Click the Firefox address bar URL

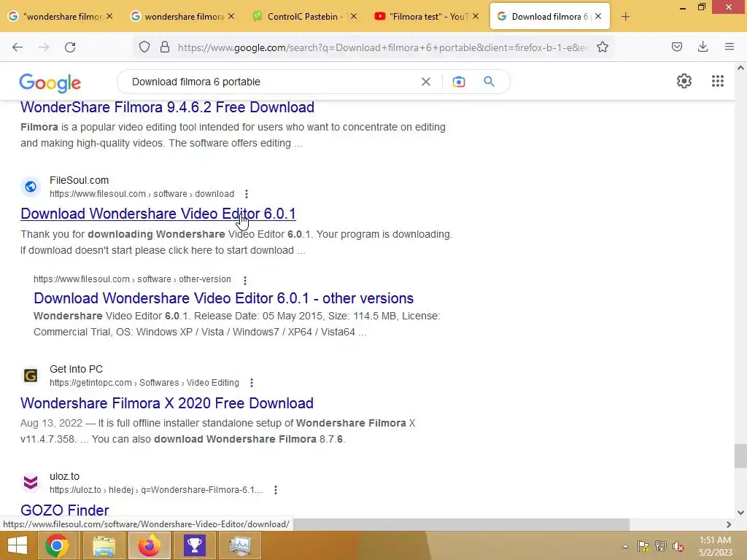coord(382,47)
